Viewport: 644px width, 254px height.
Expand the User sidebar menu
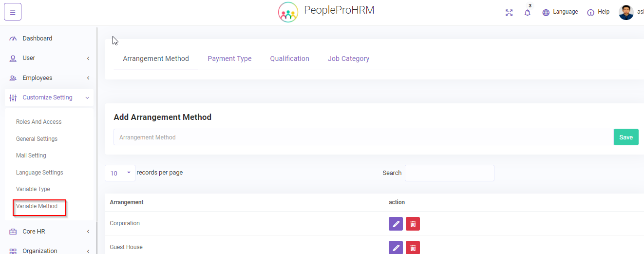click(x=49, y=58)
